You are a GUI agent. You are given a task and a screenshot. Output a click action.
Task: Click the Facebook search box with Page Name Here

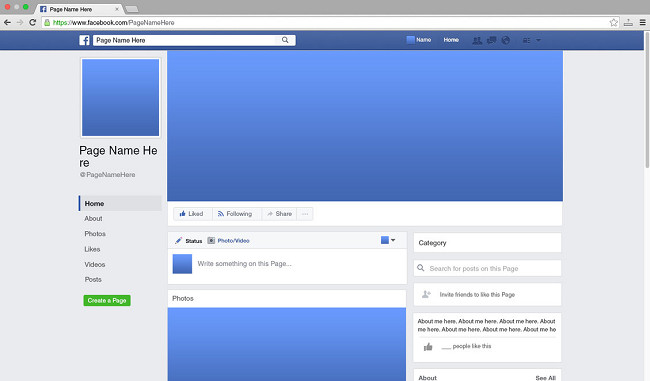(194, 40)
